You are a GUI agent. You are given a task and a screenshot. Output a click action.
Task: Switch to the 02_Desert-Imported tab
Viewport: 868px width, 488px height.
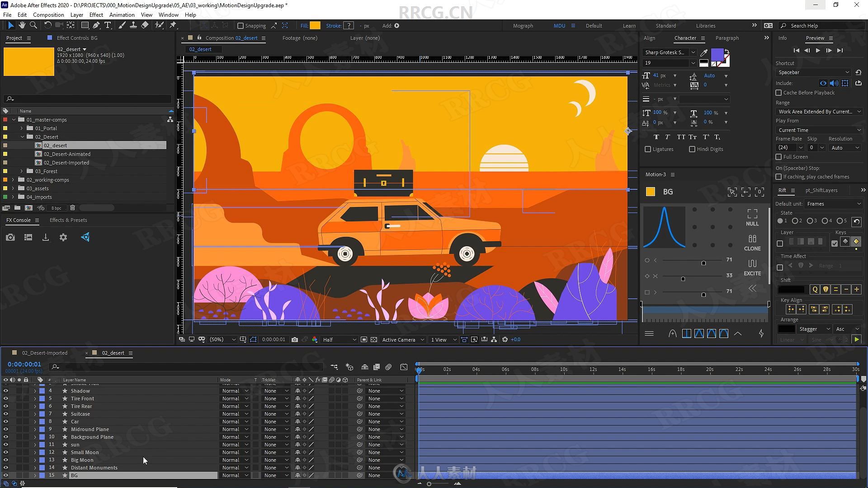tap(45, 352)
